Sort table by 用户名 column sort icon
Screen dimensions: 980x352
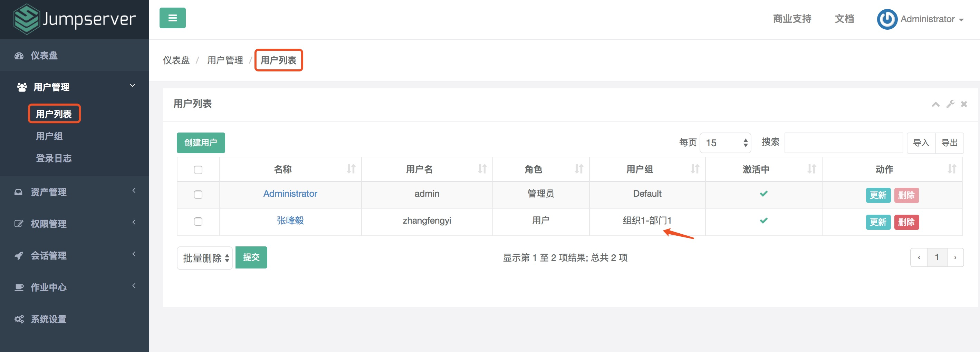pyautogui.click(x=482, y=169)
